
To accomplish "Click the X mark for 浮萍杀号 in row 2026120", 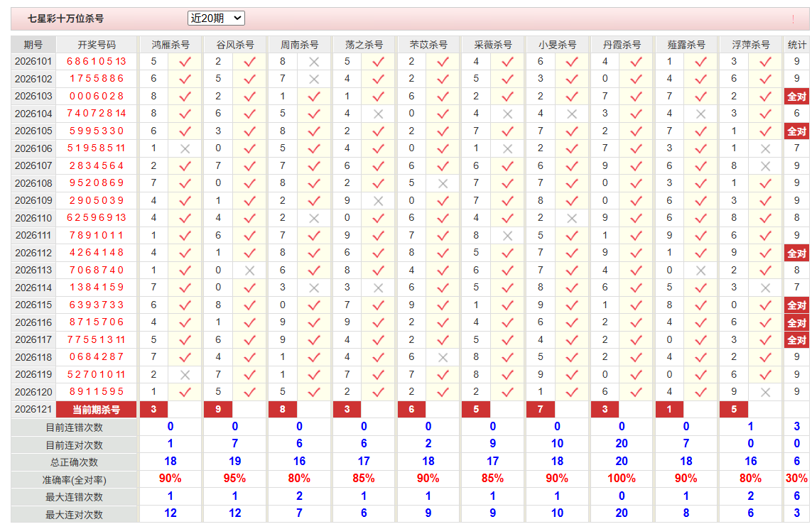I will coord(765,393).
